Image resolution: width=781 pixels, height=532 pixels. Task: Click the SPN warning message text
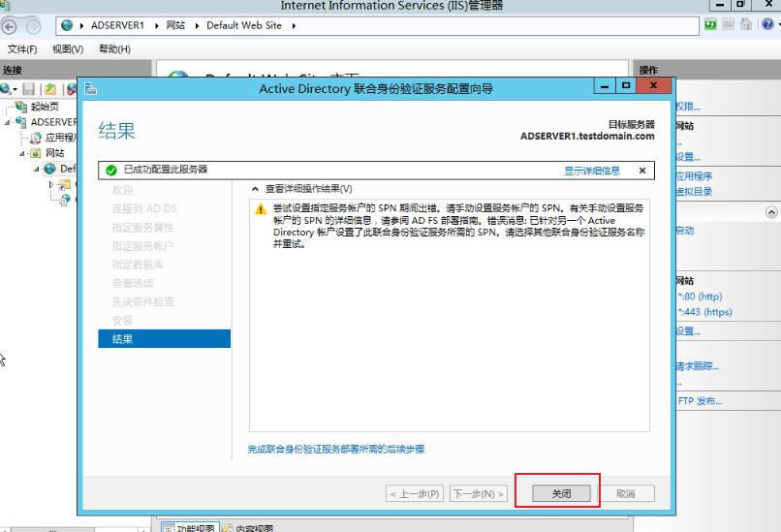coord(458,226)
